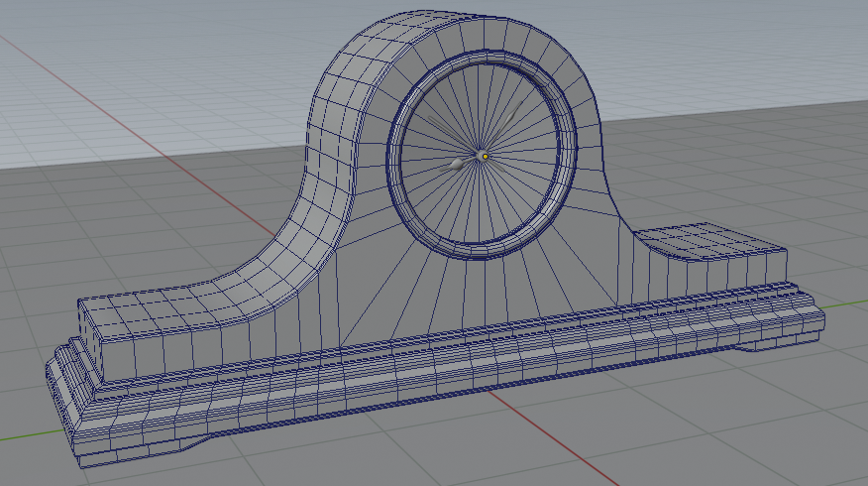Select the short hour hand of the clock
The width and height of the screenshot is (868, 486).
click(x=459, y=162)
